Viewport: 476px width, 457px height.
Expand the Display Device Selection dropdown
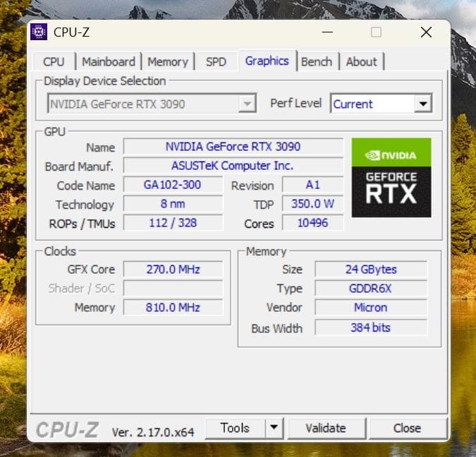[152, 104]
